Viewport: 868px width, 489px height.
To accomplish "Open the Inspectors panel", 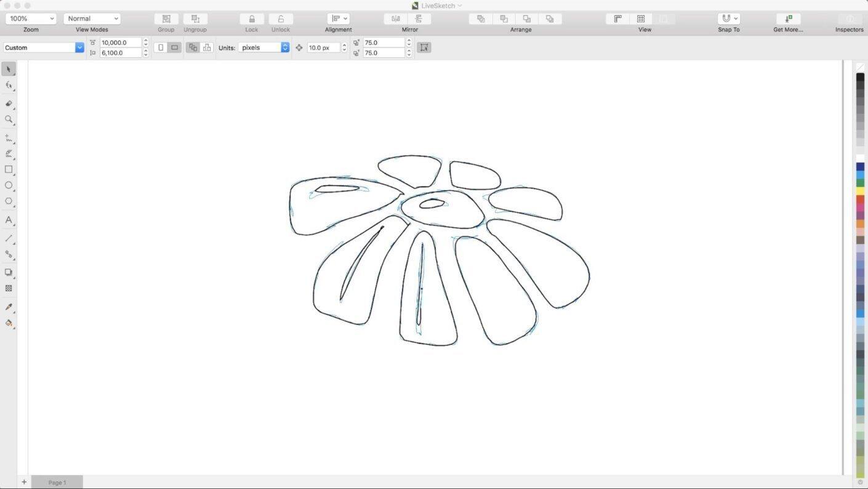I will point(849,18).
